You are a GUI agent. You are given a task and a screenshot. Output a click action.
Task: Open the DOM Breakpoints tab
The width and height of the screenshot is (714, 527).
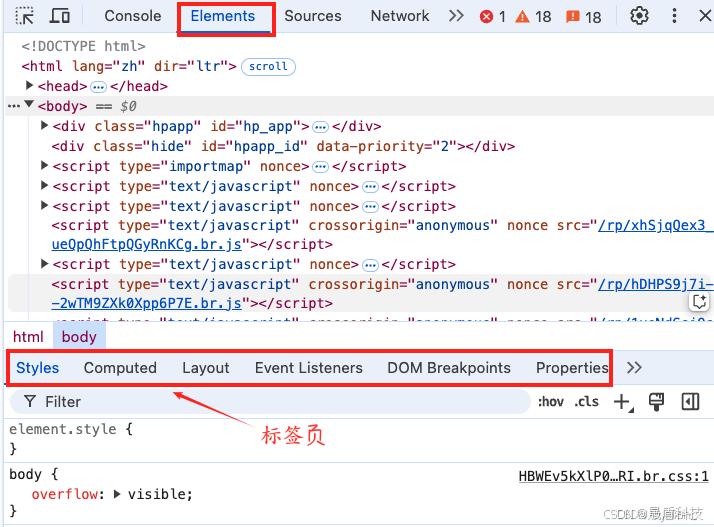click(449, 368)
